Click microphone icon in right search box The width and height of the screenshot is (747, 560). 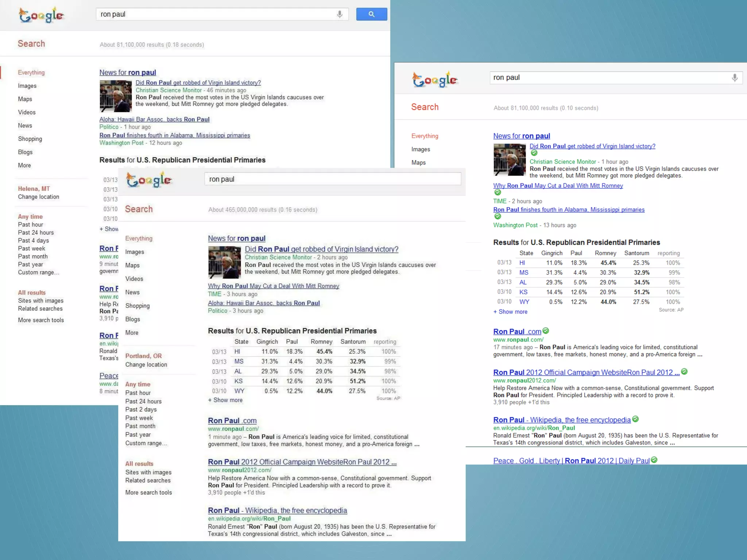[735, 78]
